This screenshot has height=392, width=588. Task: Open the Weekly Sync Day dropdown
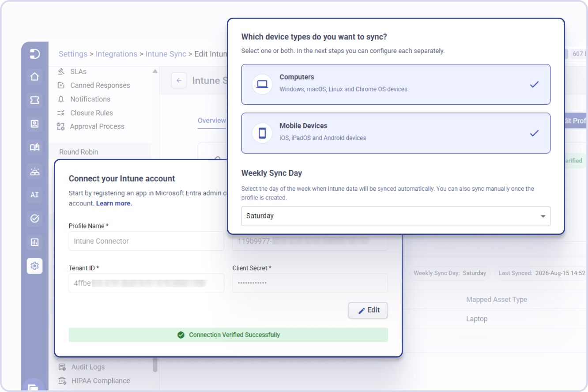tap(396, 216)
